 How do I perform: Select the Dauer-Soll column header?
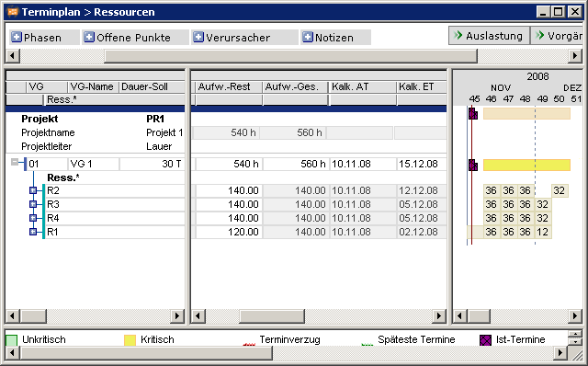[152, 86]
